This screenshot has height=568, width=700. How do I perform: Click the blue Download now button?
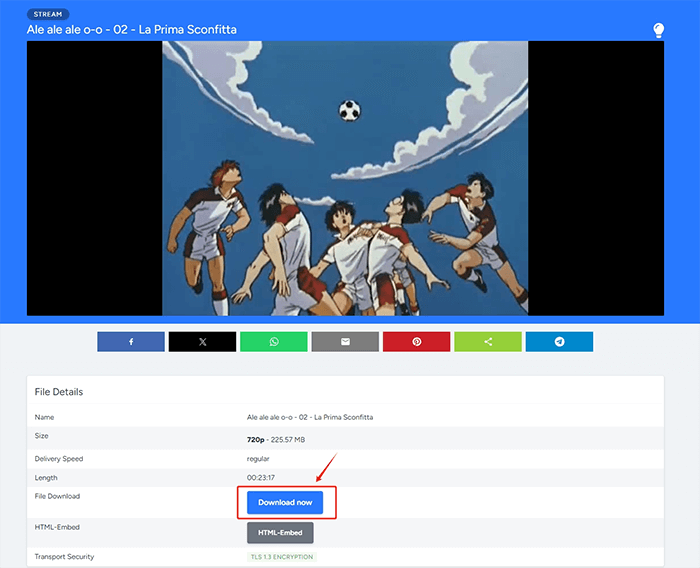pyautogui.click(x=285, y=502)
